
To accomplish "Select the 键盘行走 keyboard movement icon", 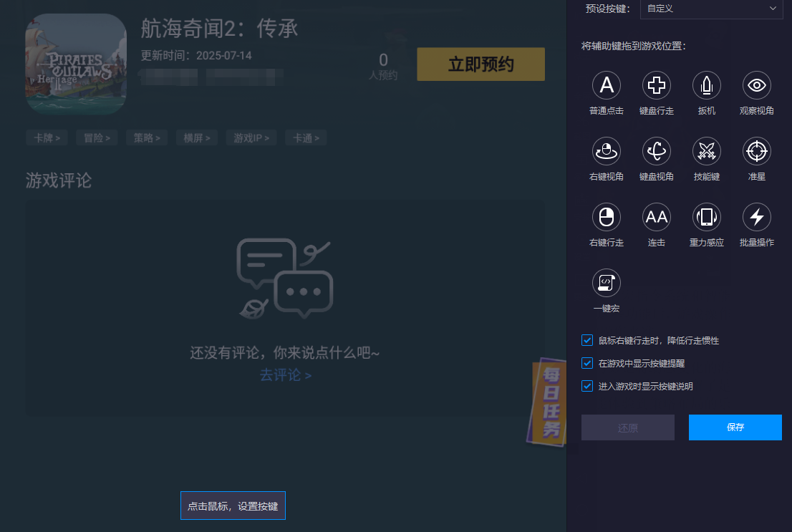I will (x=657, y=85).
